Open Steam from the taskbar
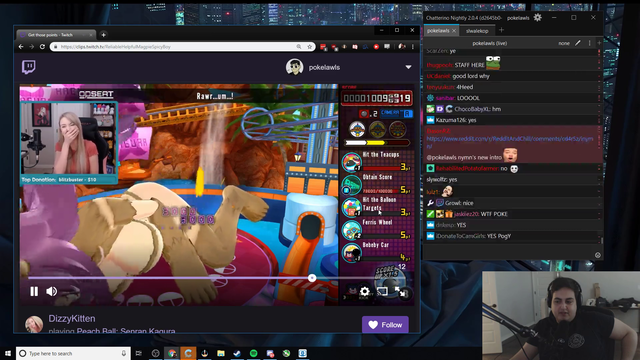 tap(237, 353)
